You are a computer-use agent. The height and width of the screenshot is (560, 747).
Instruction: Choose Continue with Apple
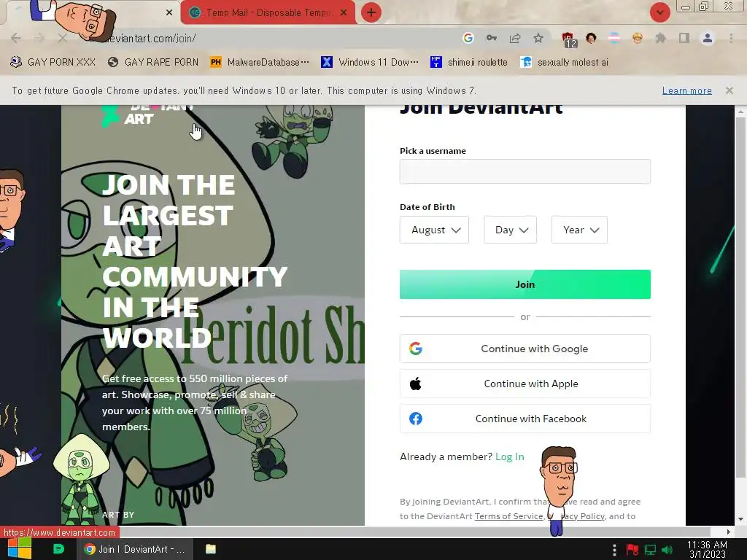tap(525, 384)
